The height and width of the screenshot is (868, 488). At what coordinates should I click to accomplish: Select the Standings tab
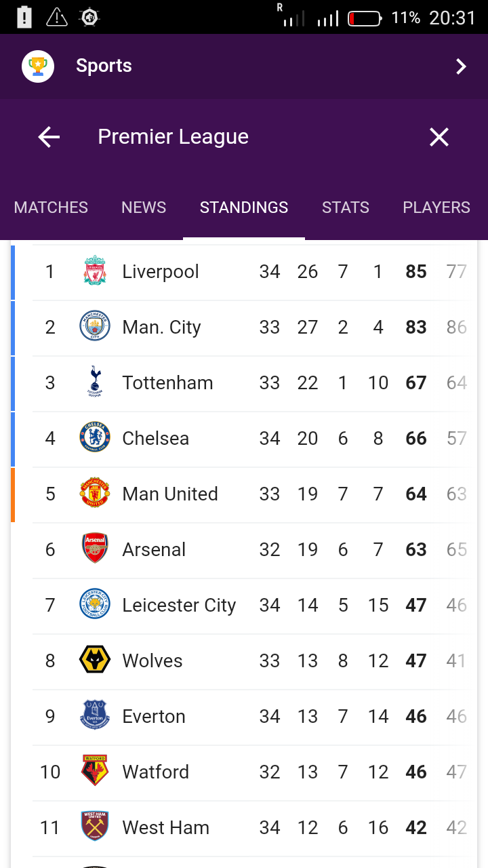(244, 208)
